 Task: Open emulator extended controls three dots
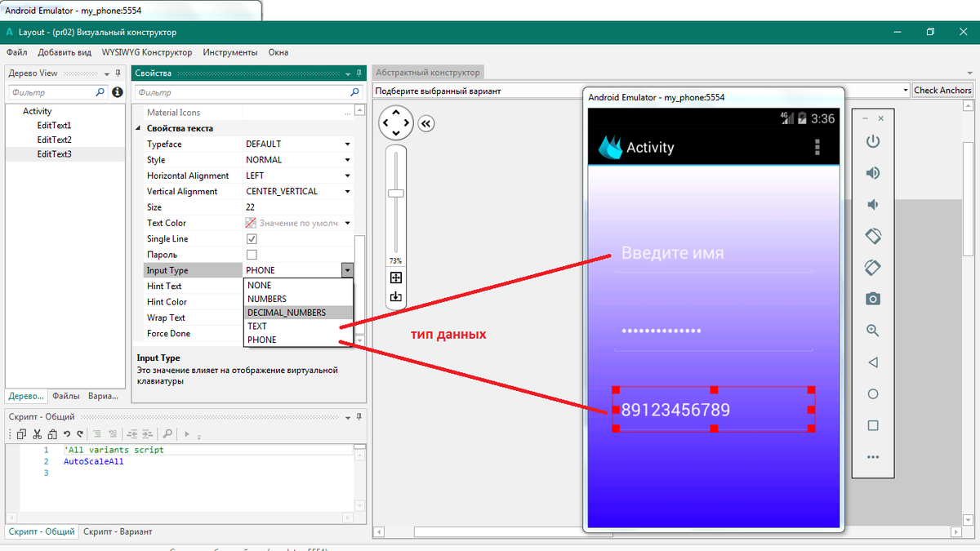872,457
